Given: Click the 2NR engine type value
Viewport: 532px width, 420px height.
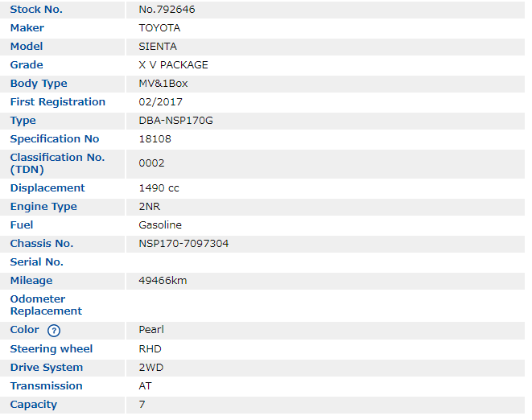Looking at the screenshot, I should [x=151, y=207].
